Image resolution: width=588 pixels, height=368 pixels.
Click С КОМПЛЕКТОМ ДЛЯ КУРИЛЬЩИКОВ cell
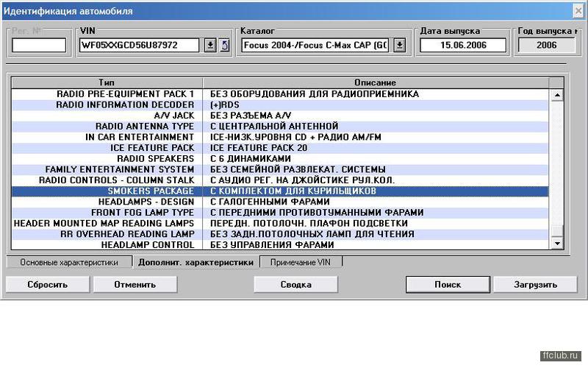[x=376, y=191]
